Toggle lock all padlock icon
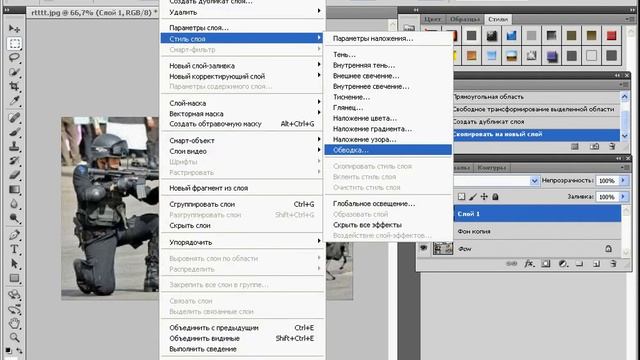This screenshot has height=360, width=640. [495, 197]
